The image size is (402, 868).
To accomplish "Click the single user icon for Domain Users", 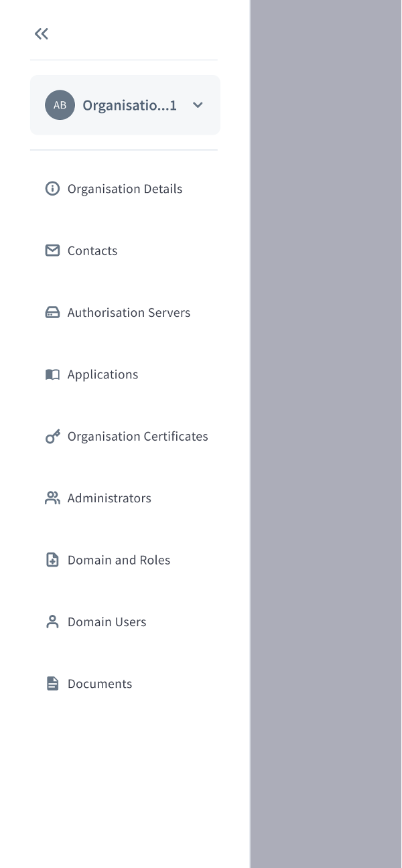I will coord(52,622).
